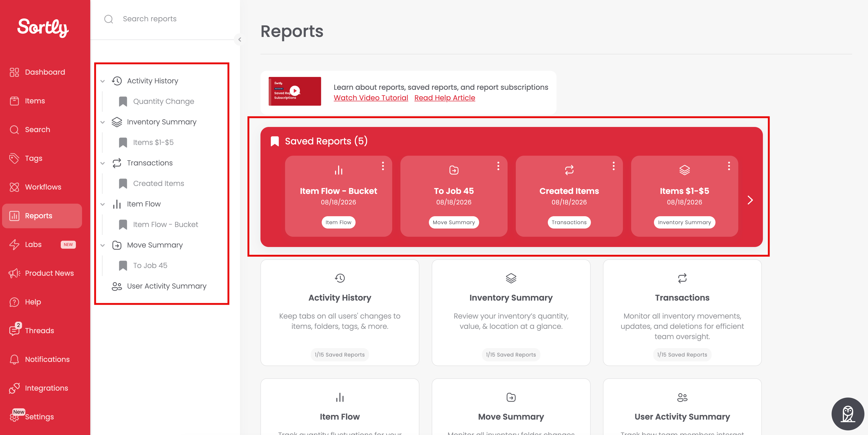
Task: Click the Item Flow tag on the Bucket card
Action: pyautogui.click(x=338, y=223)
